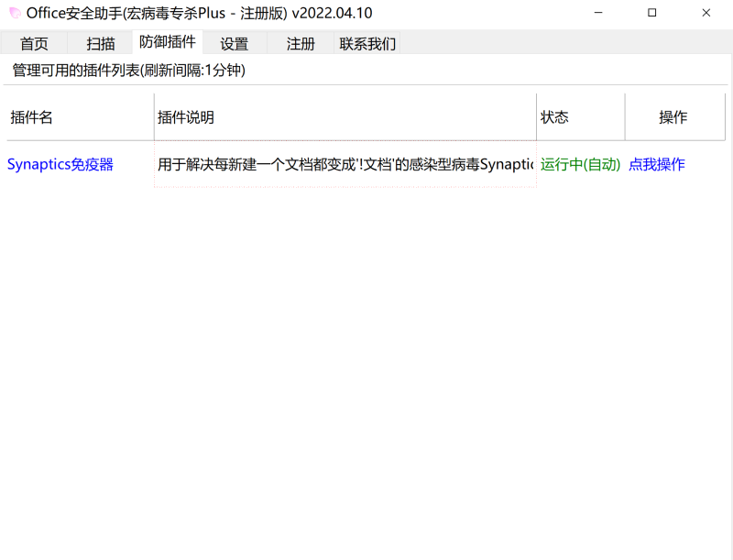Select the 防御插件 (Defense Plugins) tab
Viewport: 733px width, 560px height.
click(x=166, y=43)
